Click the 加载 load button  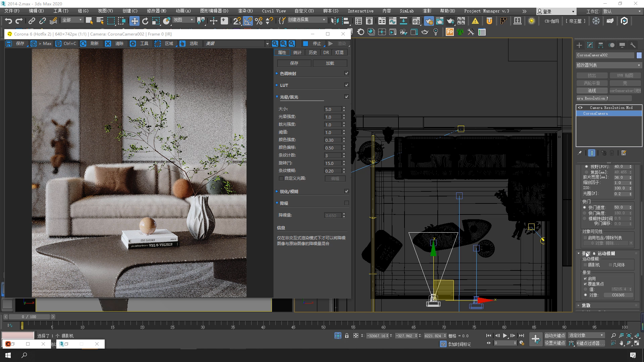coord(330,63)
